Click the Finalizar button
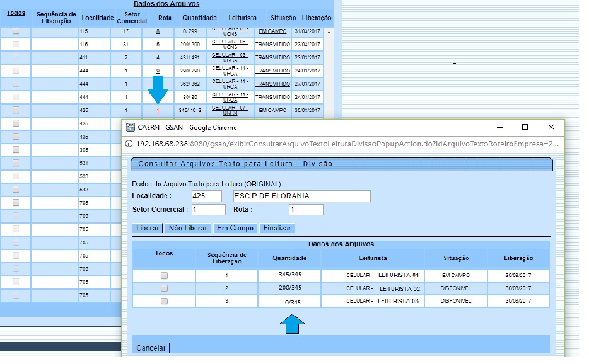589x364 pixels. [277, 228]
